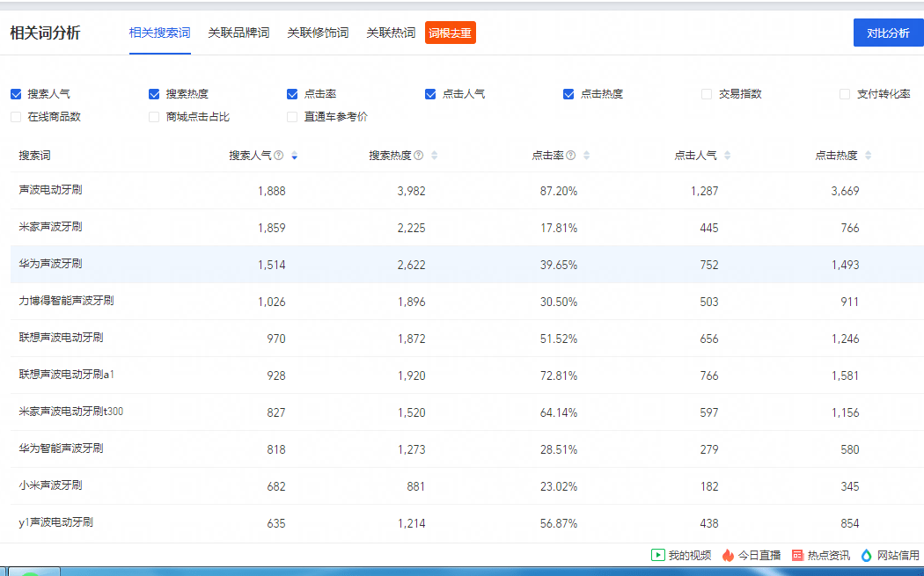Uncheck the 支付转化率 option
924x576 pixels.
(843, 93)
